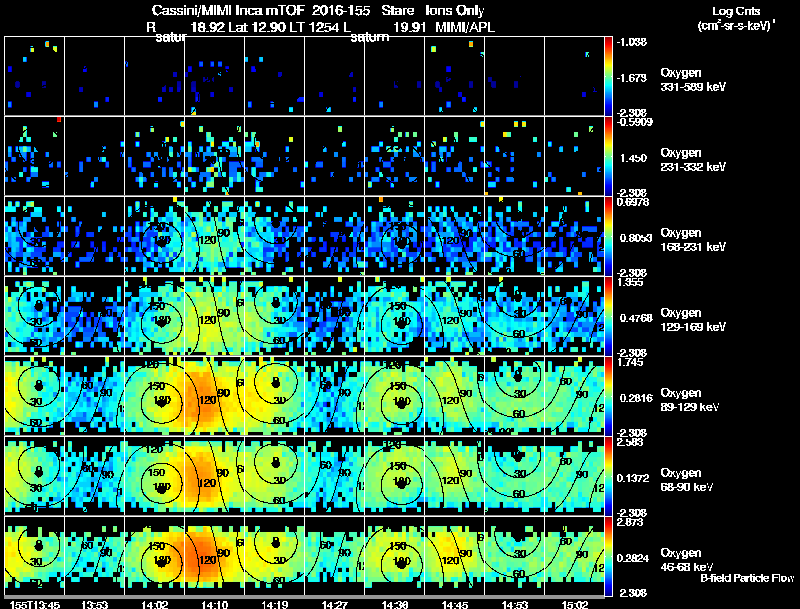Click the Log Cnts units heading
This screenshot has height=609, width=800.
(735, 18)
